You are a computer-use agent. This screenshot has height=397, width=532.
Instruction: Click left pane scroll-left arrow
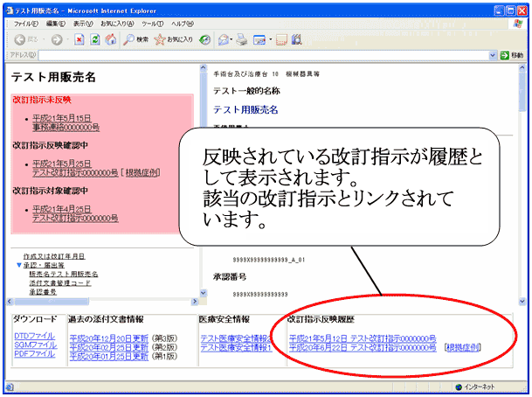click(x=10, y=301)
